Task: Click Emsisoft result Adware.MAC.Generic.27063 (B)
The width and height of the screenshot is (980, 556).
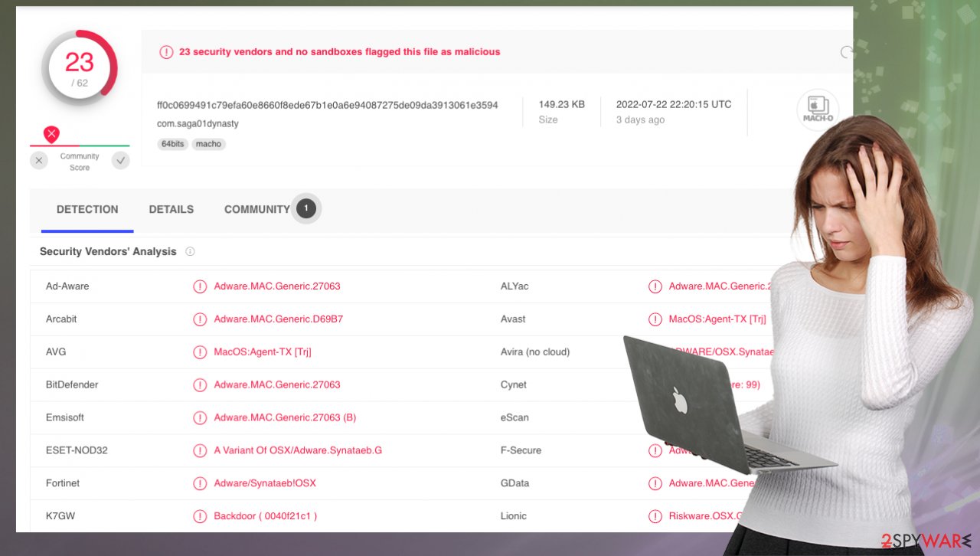Action: click(x=285, y=417)
